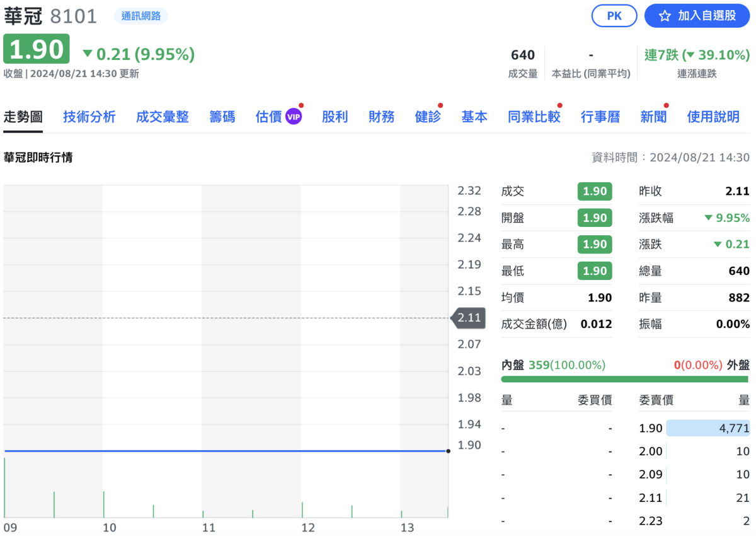Open the 行事曆 tab
Screen dimensions: 756x536
[x=600, y=117]
